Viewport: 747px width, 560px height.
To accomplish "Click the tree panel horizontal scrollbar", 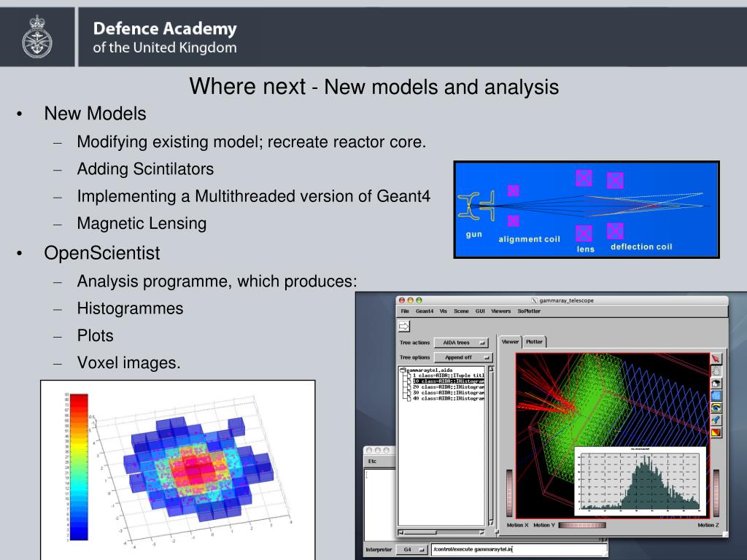I will pyautogui.click(x=441, y=532).
